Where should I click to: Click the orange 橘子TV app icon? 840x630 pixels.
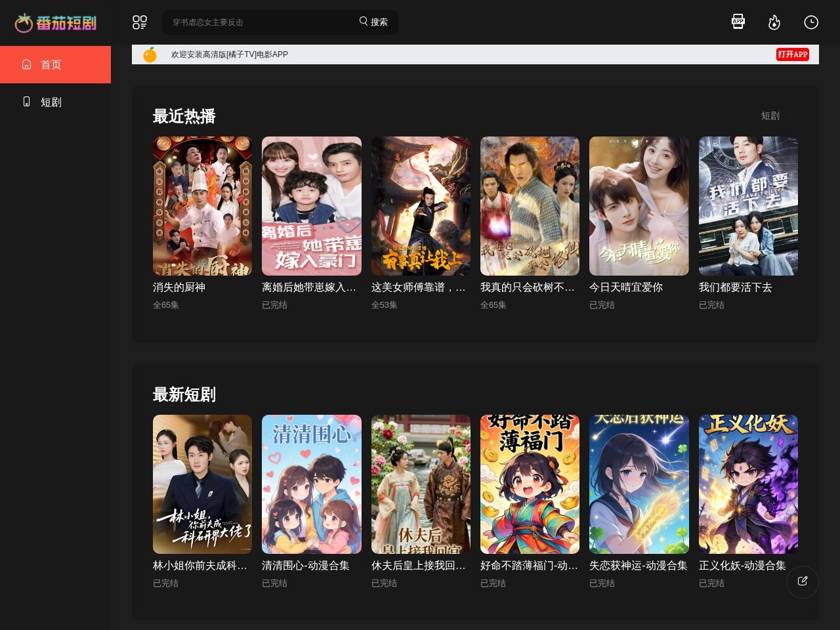[x=150, y=54]
